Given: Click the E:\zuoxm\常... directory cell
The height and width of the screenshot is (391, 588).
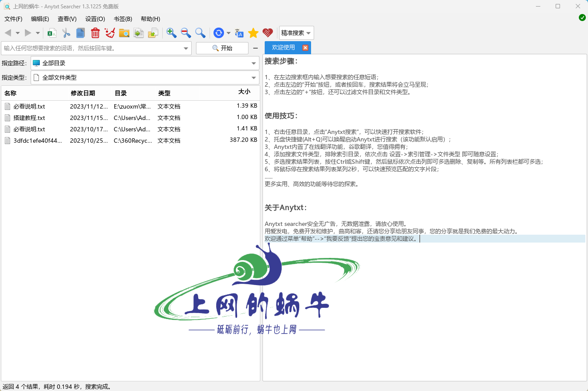Looking at the screenshot, I should [x=132, y=106].
